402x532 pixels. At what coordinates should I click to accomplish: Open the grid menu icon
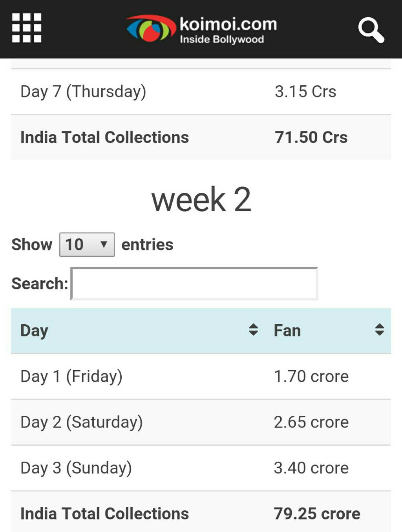(x=27, y=28)
